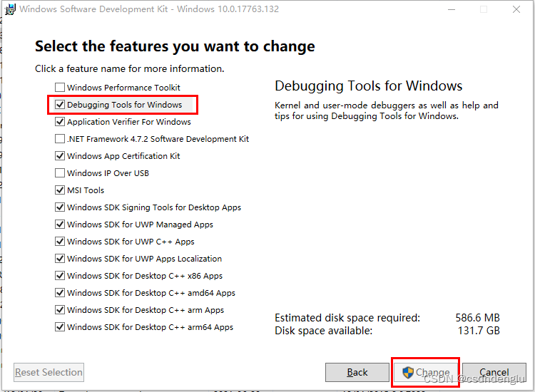Uncheck the SDK for Desktop C++ arm Apps checkbox

tap(60, 309)
